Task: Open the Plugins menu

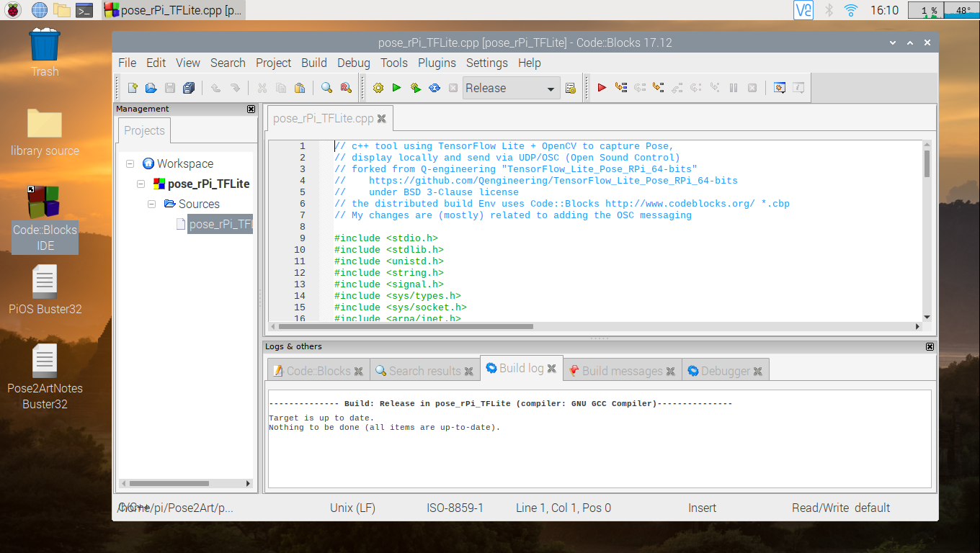Action: (437, 63)
